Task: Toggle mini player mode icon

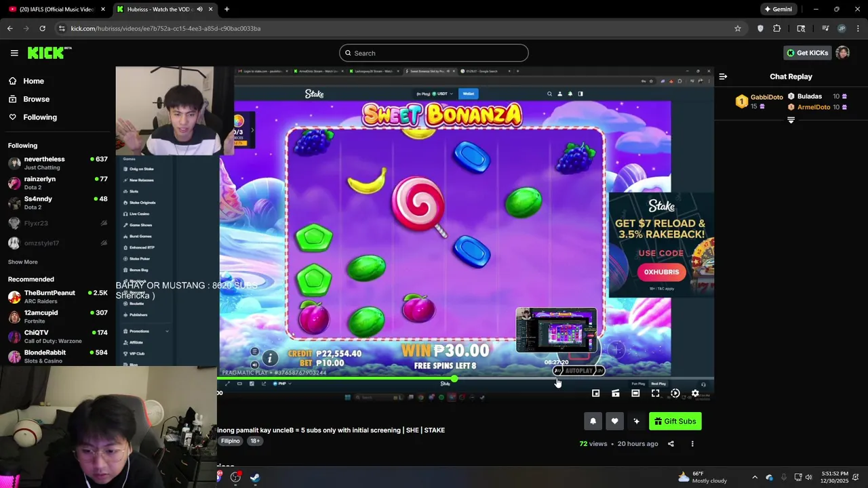Action: tap(616, 393)
